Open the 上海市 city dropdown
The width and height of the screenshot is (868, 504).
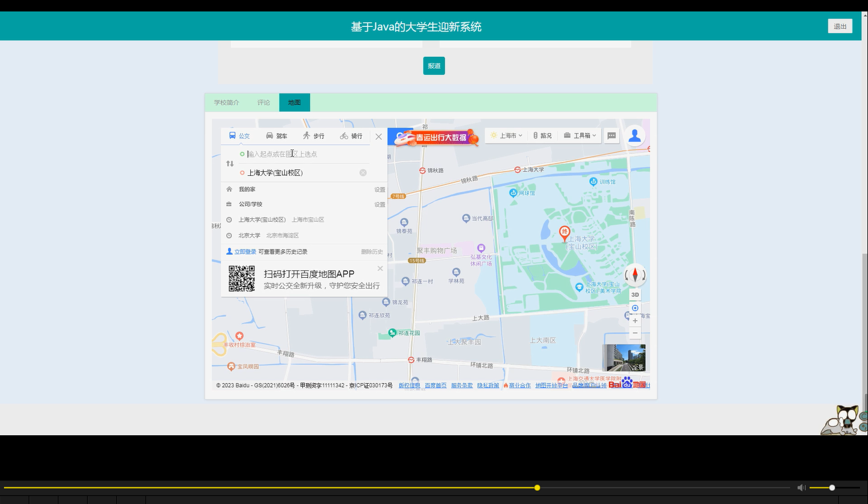(506, 135)
